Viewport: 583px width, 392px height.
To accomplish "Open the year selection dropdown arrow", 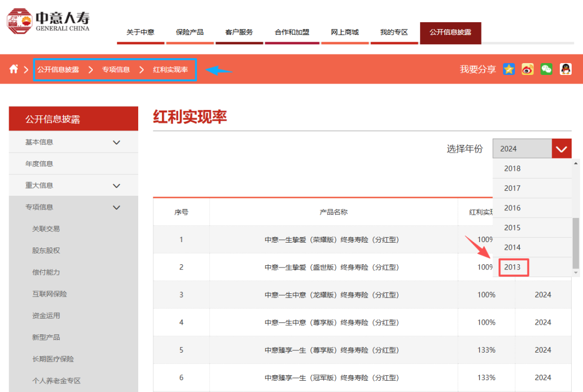I will (561, 149).
